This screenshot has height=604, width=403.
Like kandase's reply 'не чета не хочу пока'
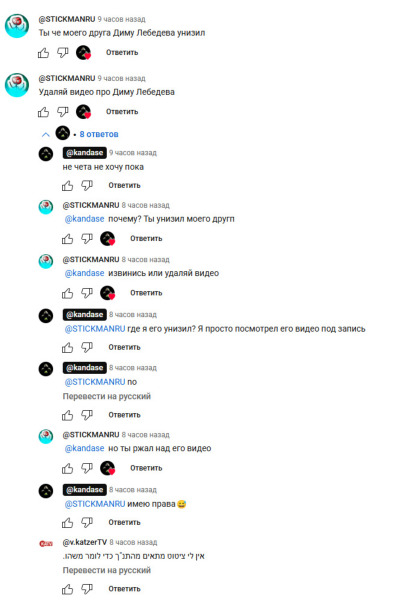click(x=67, y=186)
